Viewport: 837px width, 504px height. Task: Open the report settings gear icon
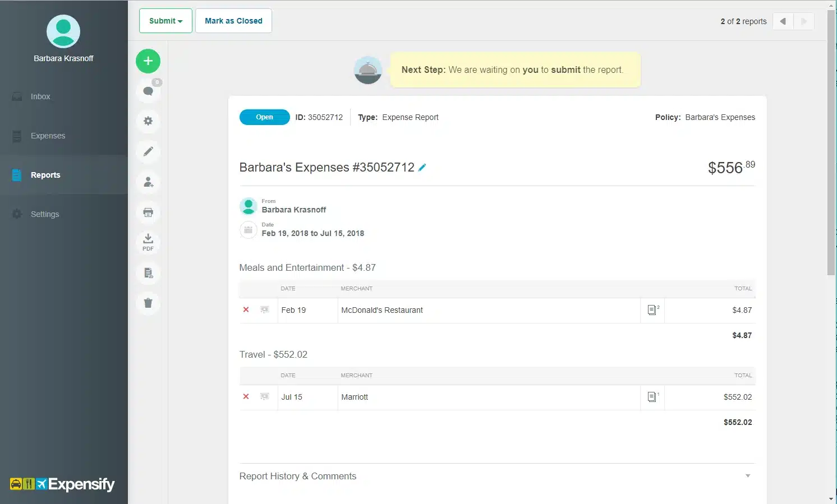(148, 121)
